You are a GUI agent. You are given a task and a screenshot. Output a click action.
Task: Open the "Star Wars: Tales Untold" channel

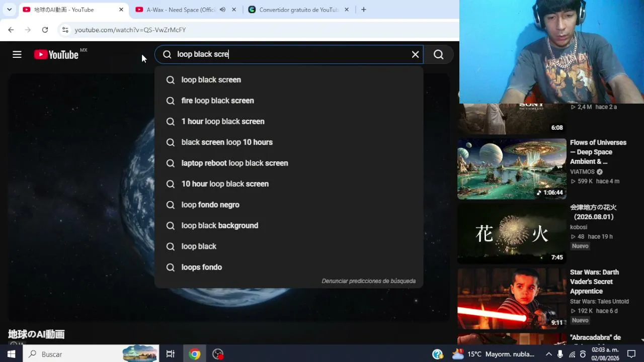point(599,302)
